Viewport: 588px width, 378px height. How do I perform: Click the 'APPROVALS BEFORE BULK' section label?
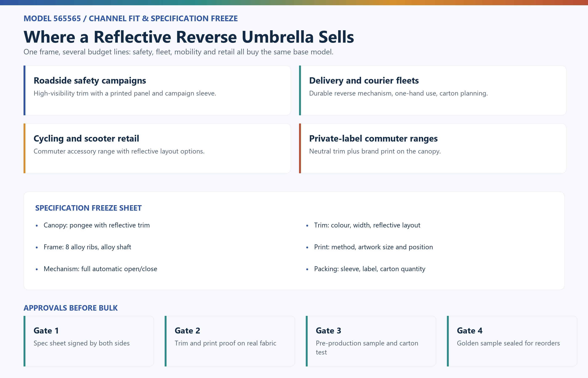tap(71, 308)
